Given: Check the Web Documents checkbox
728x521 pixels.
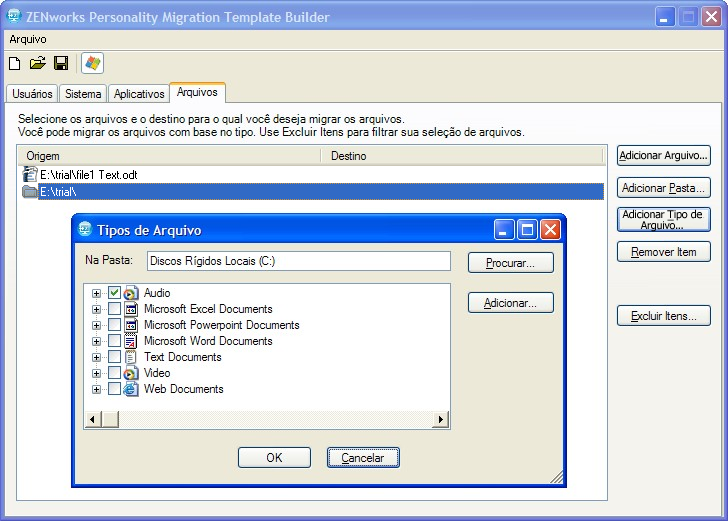Looking at the screenshot, I should 114,389.
